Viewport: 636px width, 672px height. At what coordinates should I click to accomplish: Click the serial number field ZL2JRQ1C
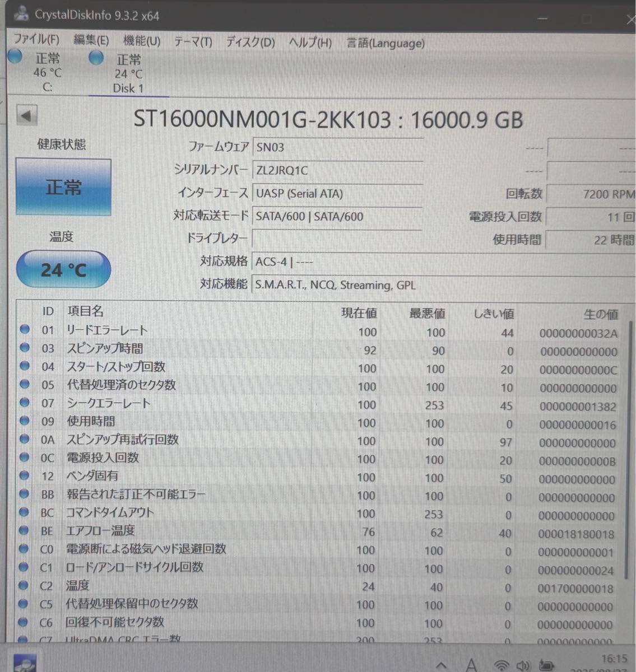tap(337, 170)
